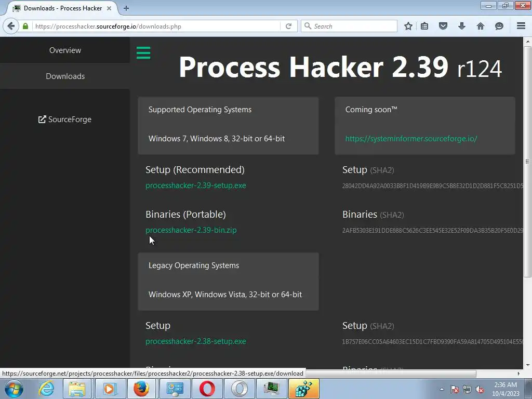Viewport: 532px width, 399px height.
Task: Open the SourceForge sidebar link
Action: tap(65, 119)
